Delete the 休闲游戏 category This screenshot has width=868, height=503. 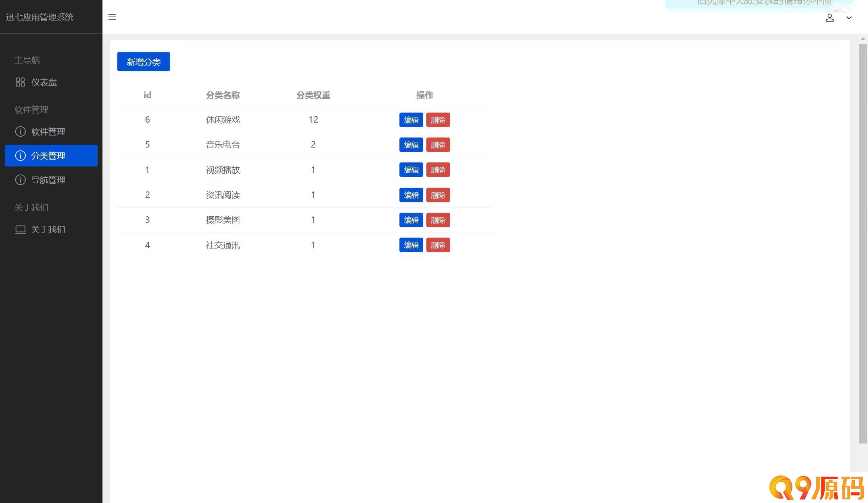point(438,120)
